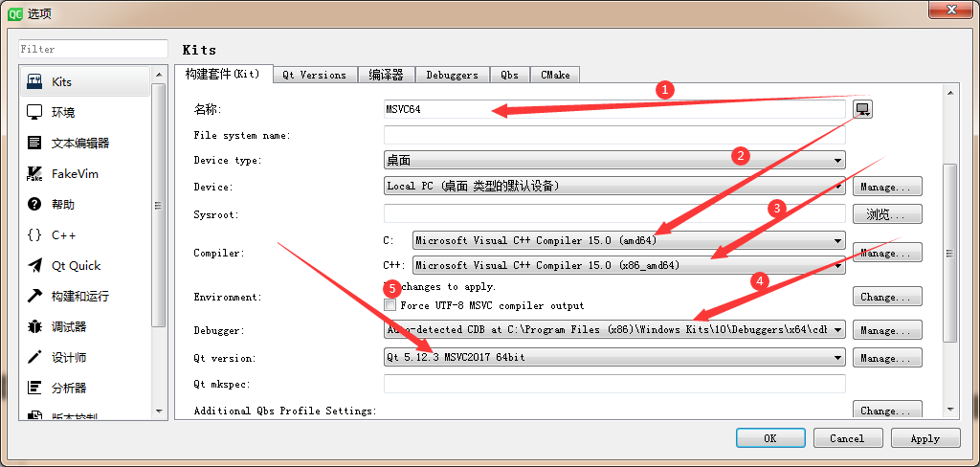Switch to the Qbs tab
The image size is (980, 467).
click(510, 75)
